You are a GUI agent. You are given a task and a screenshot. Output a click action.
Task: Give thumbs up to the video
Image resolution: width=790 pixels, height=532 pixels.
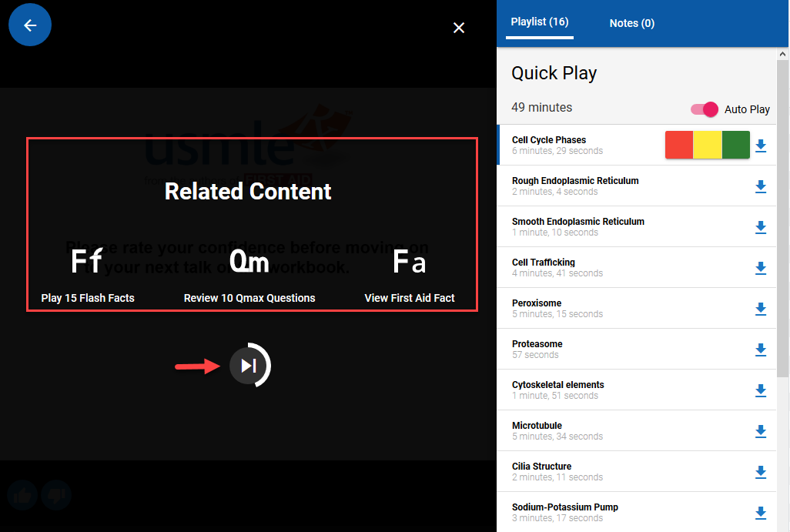22,496
